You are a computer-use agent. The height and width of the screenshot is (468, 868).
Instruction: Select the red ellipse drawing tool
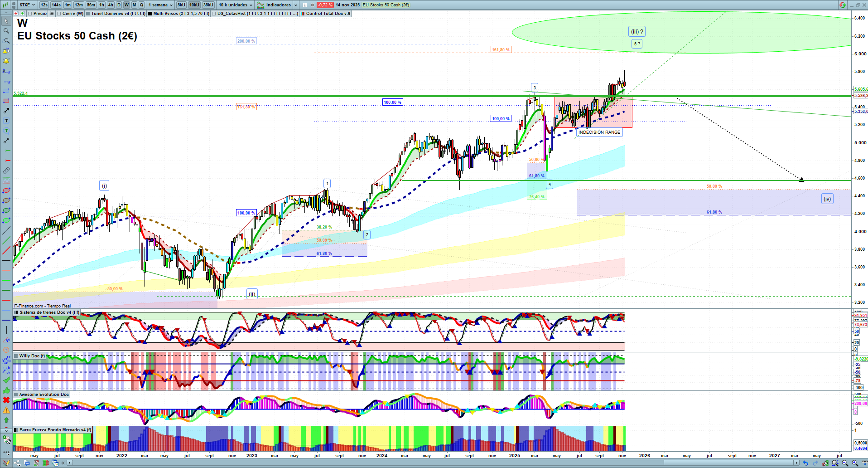(6, 190)
